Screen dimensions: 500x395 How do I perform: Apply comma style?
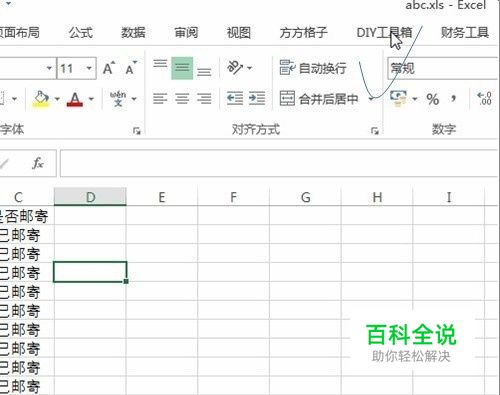(x=453, y=99)
